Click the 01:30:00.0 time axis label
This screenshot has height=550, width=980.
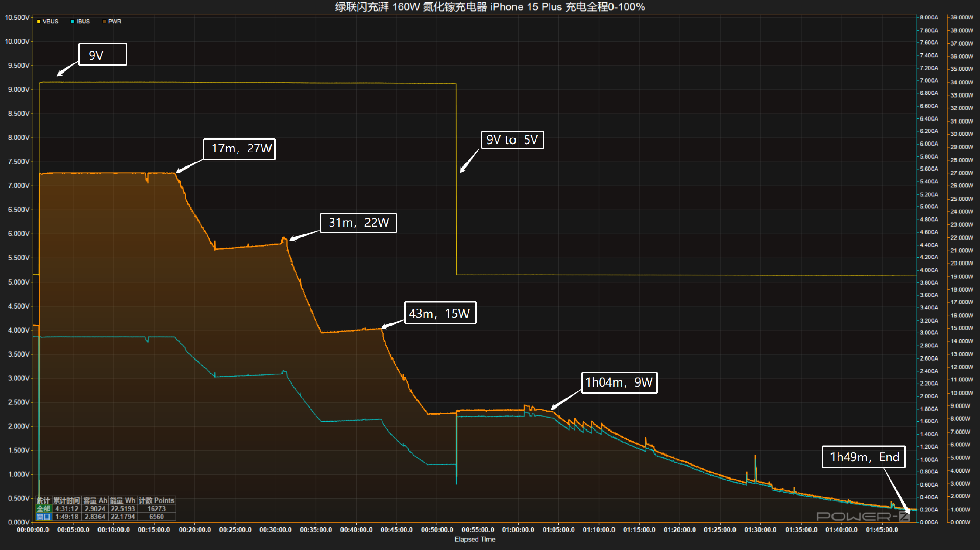[x=761, y=530]
